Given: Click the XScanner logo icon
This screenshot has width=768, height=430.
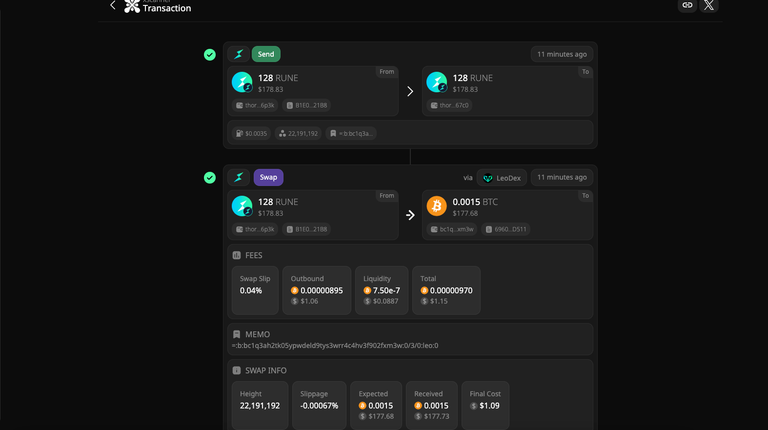Looking at the screenshot, I should click(132, 6).
